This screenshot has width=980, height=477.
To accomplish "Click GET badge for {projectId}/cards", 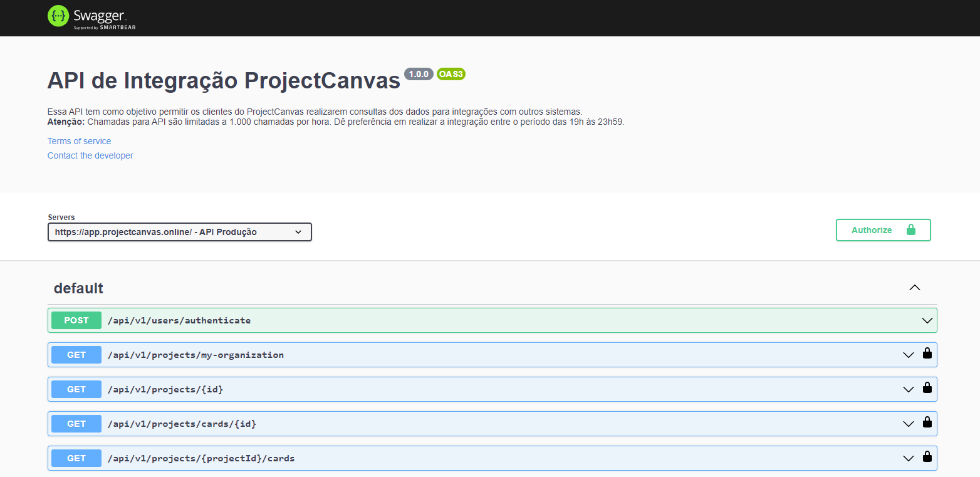I will pyautogui.click(x=76, y=458).
